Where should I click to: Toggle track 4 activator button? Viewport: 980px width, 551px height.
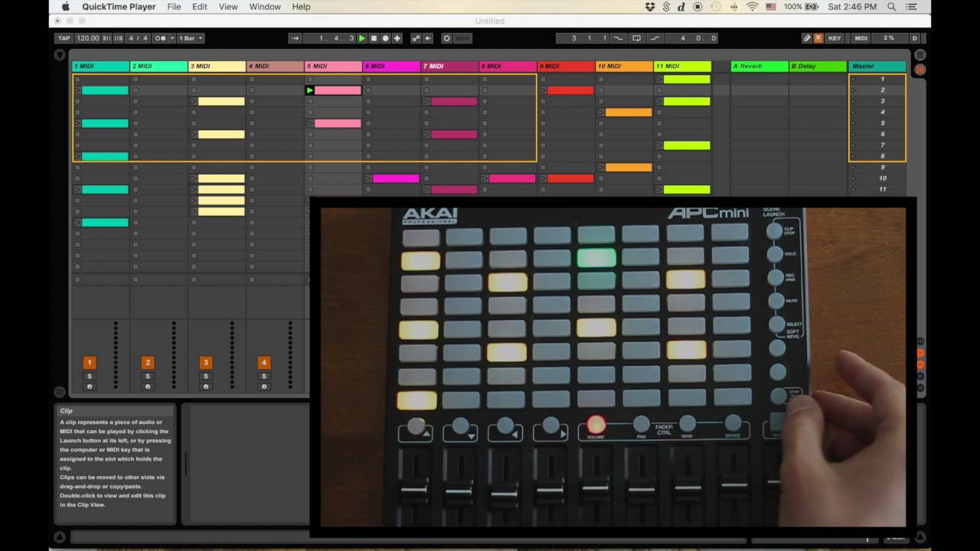(x=263, y=363)
